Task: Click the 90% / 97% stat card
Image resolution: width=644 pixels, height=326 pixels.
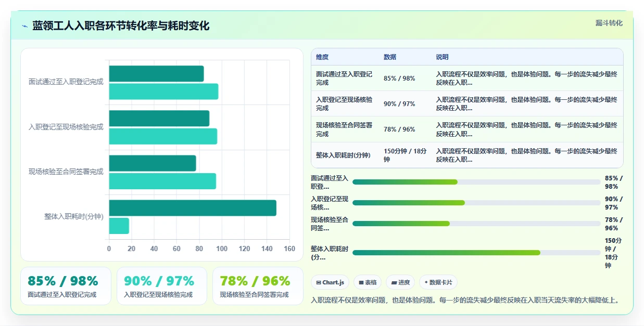Action: (x=162, y=286)
